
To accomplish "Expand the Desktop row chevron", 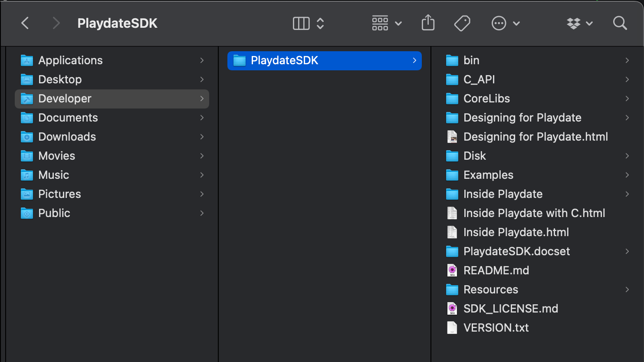I will pyautogui.click(x=202, y=79).
